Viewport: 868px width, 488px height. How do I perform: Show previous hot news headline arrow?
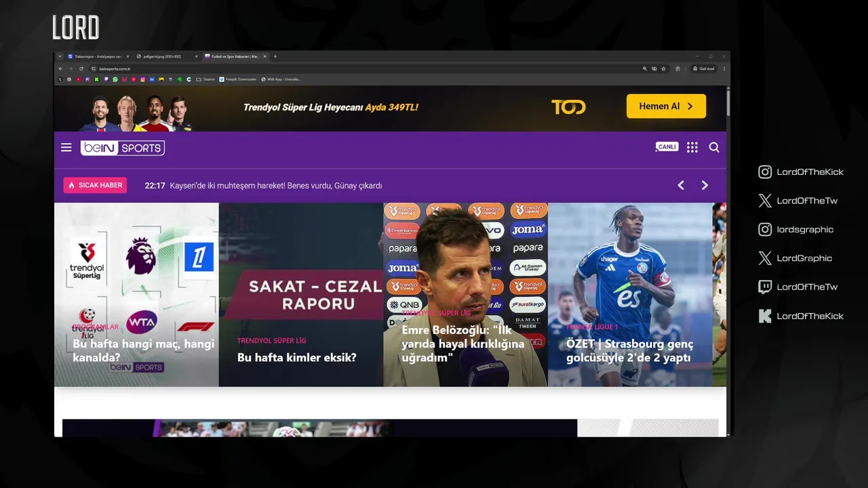point(681,185)
